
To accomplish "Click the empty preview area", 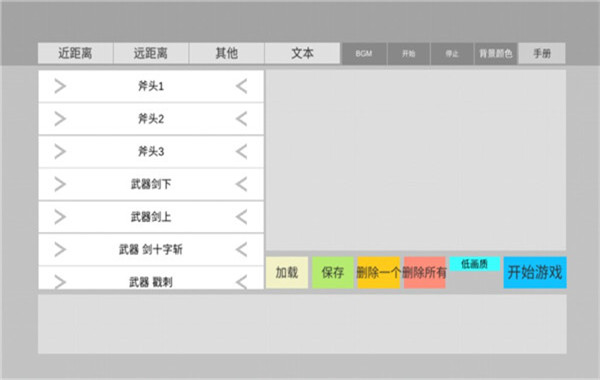I will point(416,160).
